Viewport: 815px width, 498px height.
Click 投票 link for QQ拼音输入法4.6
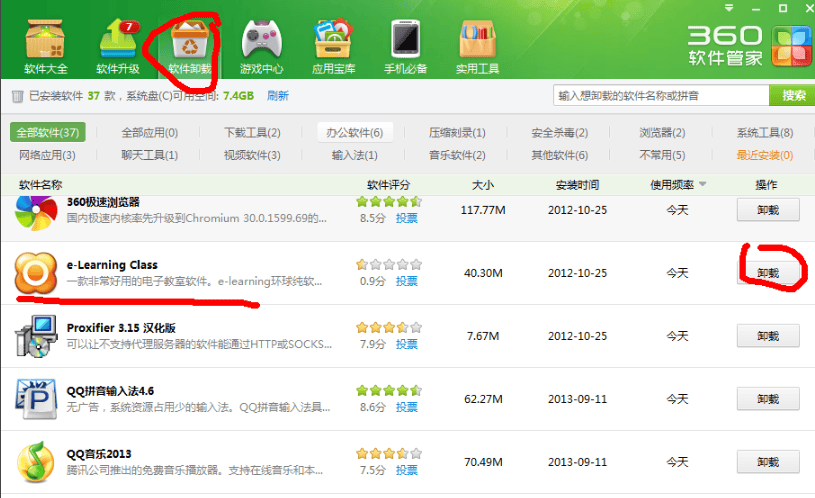[406, 408]
